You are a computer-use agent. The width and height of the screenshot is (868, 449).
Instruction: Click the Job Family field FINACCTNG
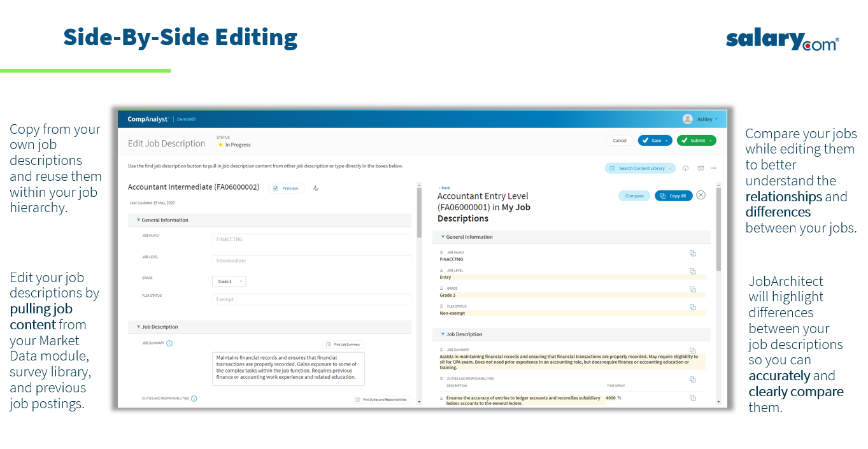pos(311,239)
